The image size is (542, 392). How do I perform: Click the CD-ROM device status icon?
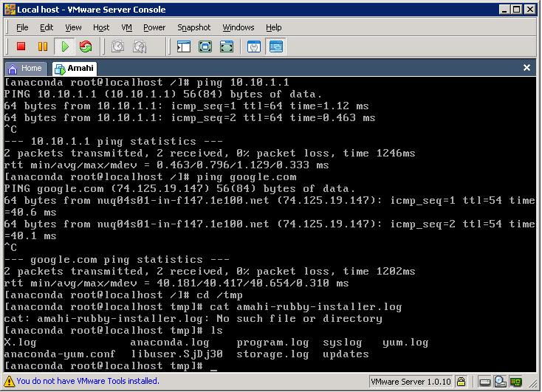(x=500, y=381)
